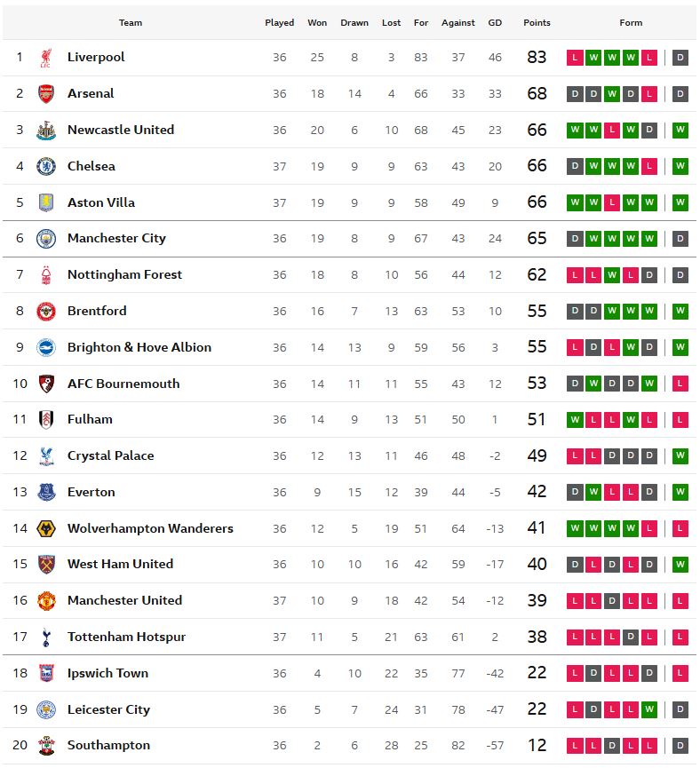Click the Liverpool club crest

coord(46,58)
